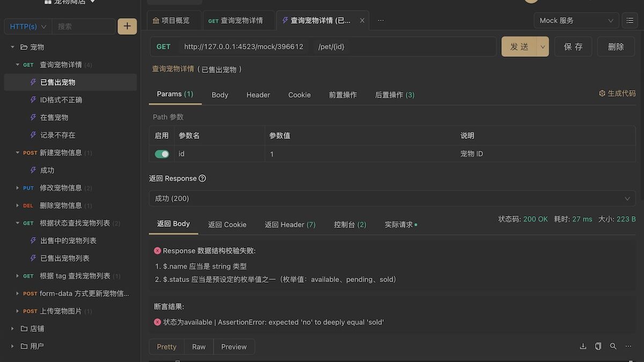Switch to the 后置操作 tab
The height and width of the screenshot is (362, 644).
point(394,95)
